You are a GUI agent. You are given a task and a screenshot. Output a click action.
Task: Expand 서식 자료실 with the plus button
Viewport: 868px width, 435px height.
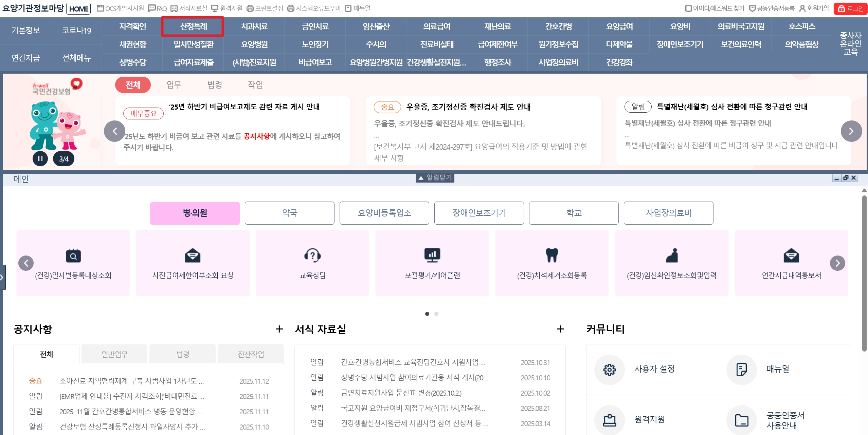pyautogui.click(x=560, y=329)
